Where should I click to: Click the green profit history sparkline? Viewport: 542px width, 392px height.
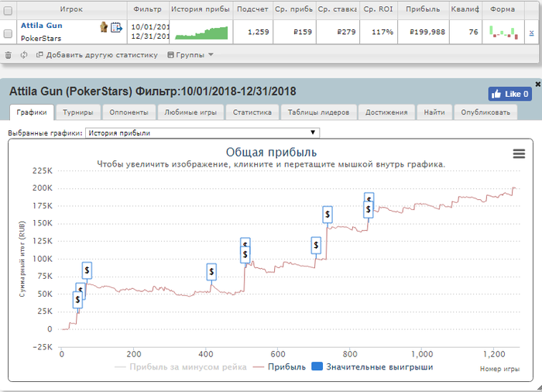(x=201, y=33)
